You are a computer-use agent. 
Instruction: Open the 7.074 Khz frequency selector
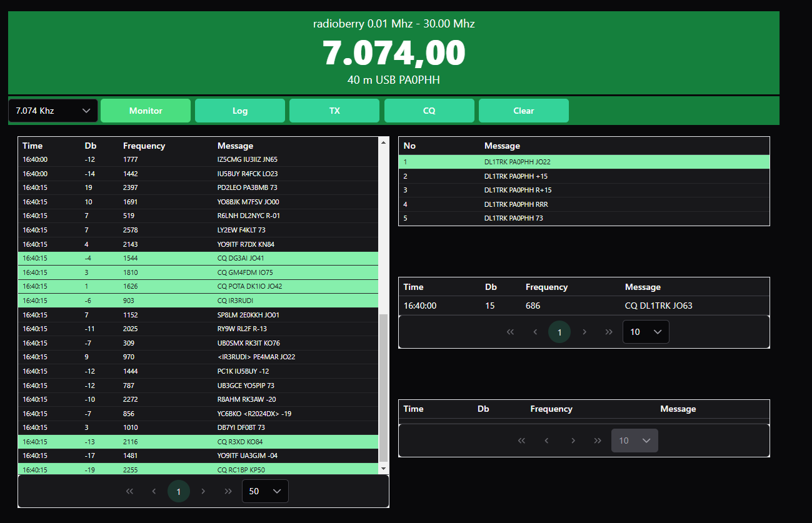point(53,110)
